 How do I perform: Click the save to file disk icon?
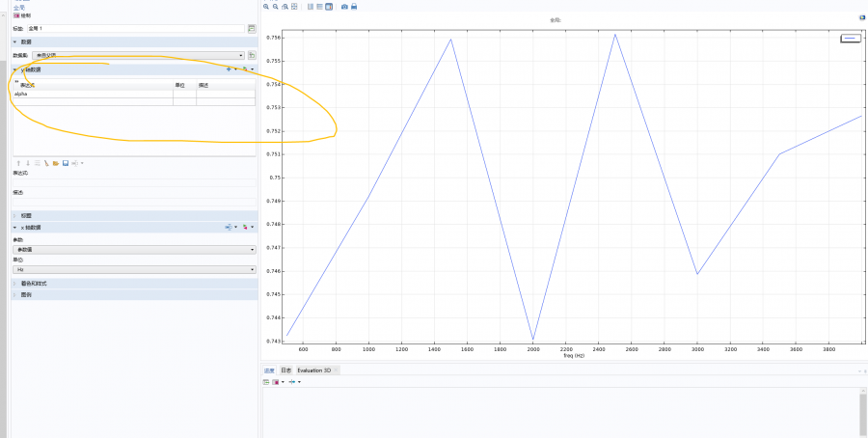pyautogui.click(x=65, y=163)
